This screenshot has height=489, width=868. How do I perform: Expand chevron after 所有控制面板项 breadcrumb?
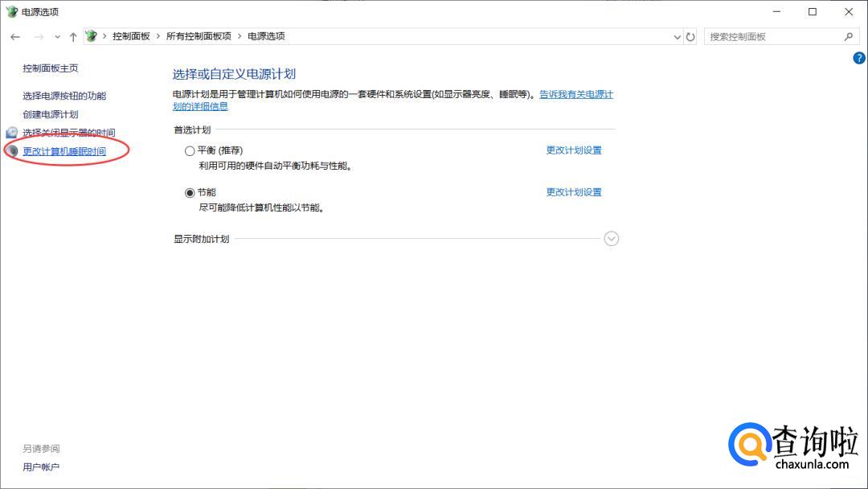point(240,36)
